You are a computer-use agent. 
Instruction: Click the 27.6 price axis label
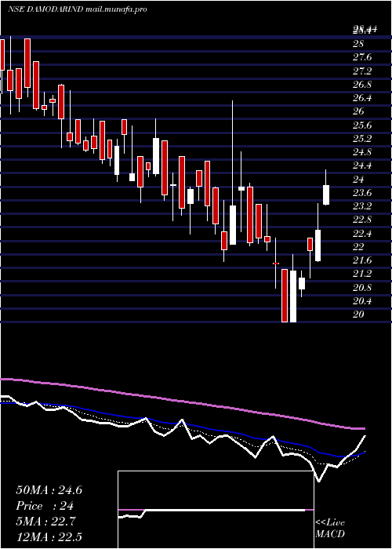[363, 57]
